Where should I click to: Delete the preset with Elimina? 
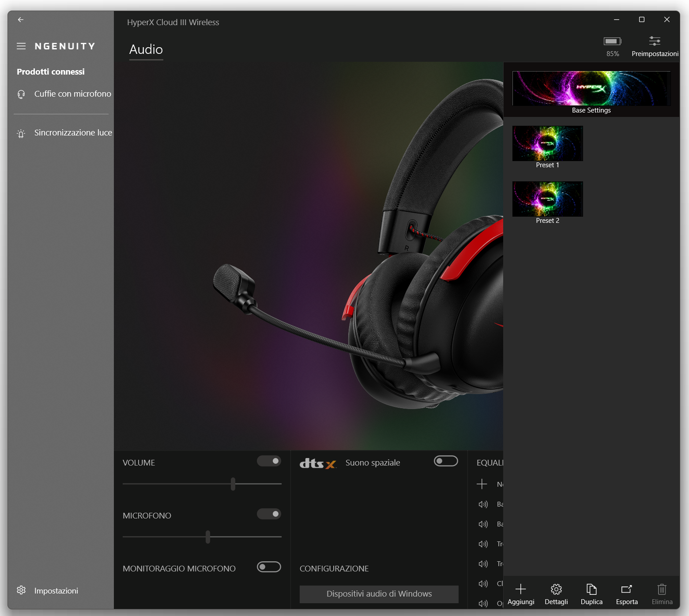662,594
